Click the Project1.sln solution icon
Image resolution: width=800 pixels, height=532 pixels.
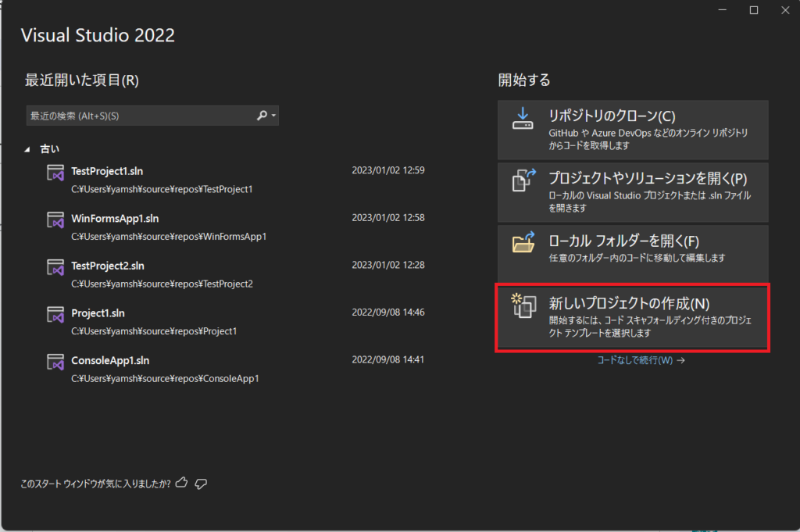click(x=55, y=315)
